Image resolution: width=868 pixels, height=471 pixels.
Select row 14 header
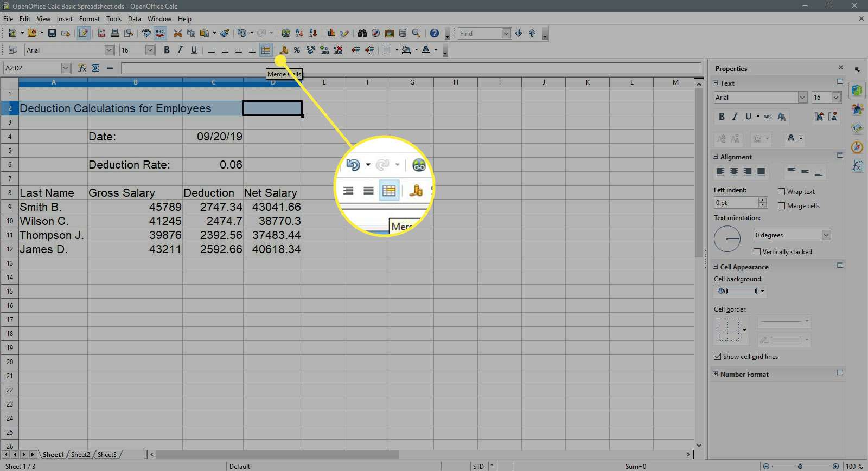[9, 278]
